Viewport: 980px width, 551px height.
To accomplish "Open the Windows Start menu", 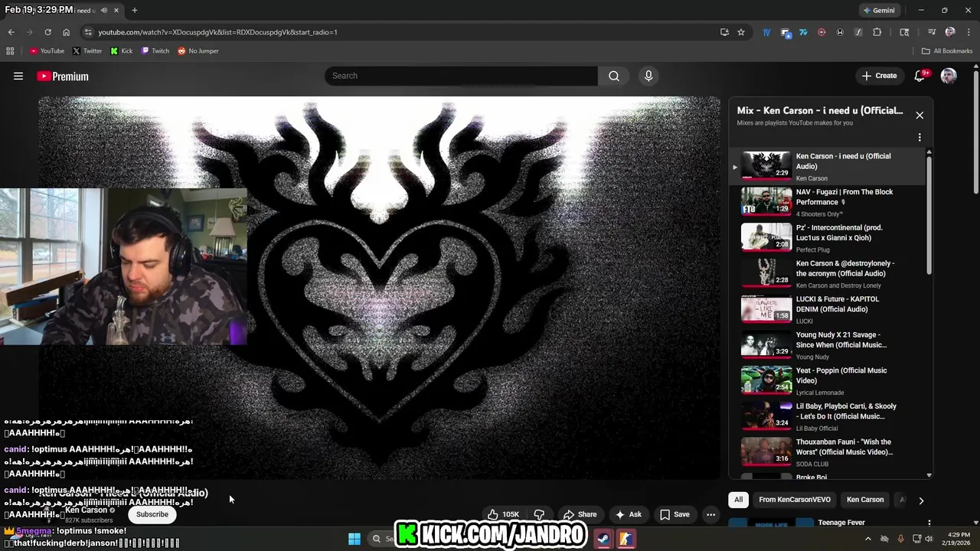I will [354, 539].
